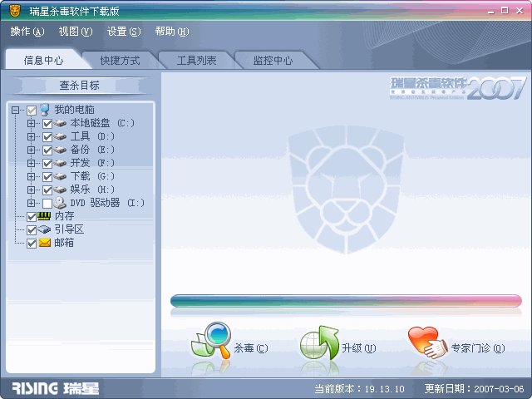Screen dimensions: 532x399
Task: Uncheck the 邮箱 checkbox
Action: point(32,244)
